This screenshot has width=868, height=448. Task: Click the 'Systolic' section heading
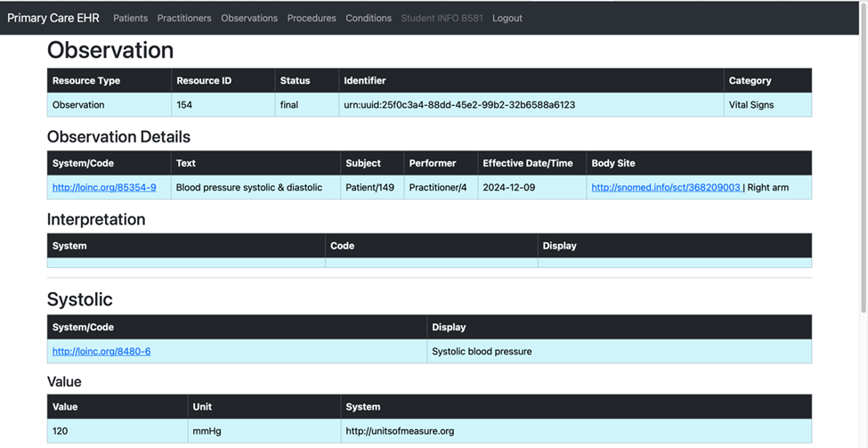[x=80, y=299]
